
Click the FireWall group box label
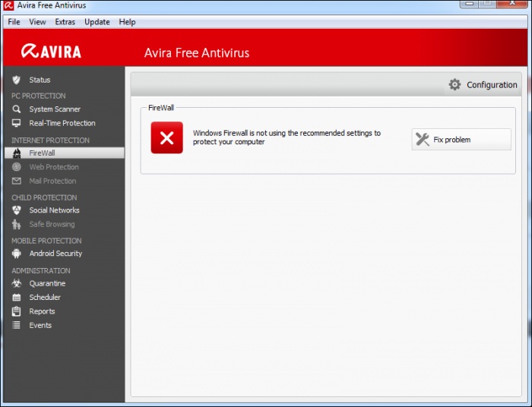pyautogui.click(x=161, y=108)
